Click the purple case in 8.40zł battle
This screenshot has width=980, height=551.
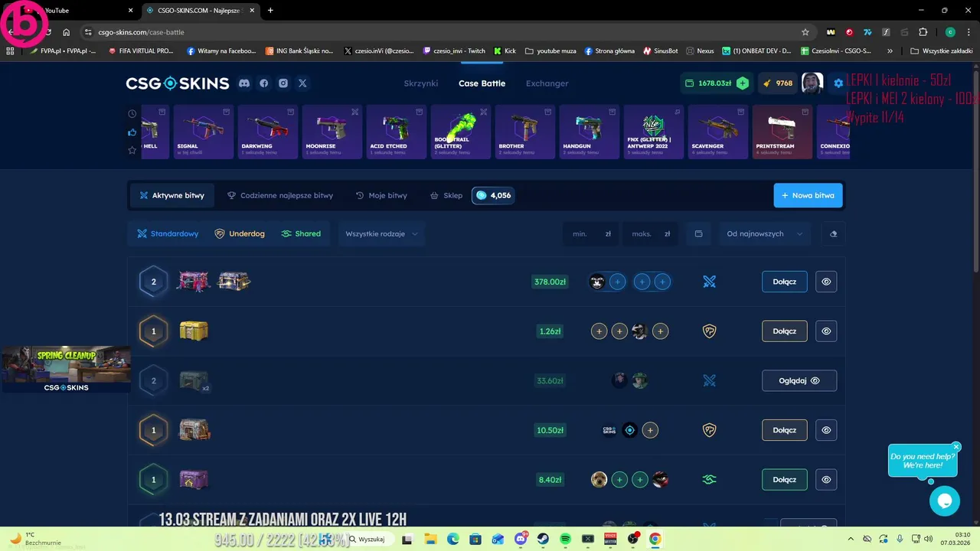[x=194, y=480]
